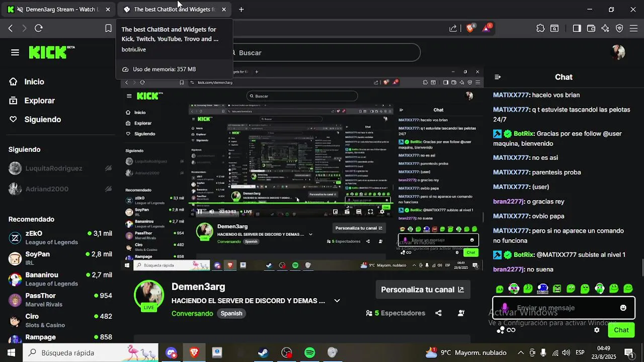Open the video player settings gear
The image size is (644, 362).
click(x=382, y=212)
